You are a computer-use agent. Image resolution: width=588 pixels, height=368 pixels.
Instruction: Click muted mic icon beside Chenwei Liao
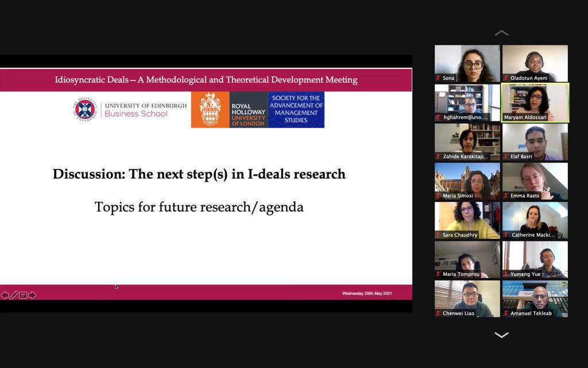click(x=438, y=313)
